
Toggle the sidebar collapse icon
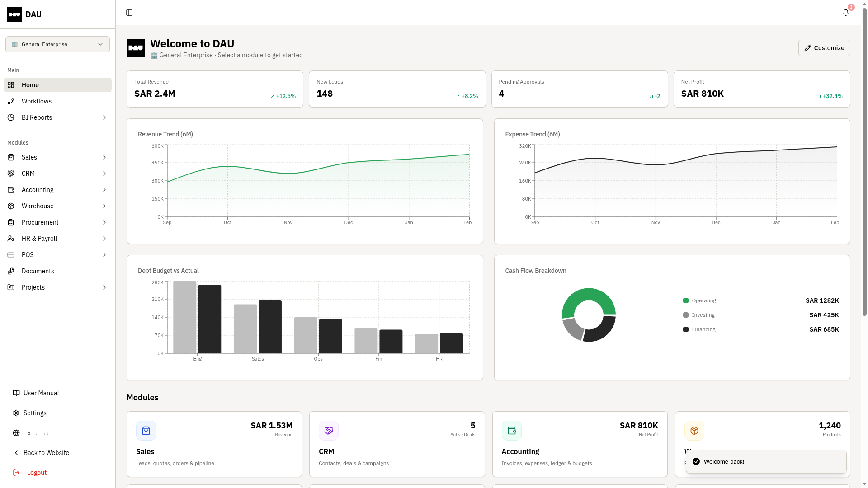[129, 13]
